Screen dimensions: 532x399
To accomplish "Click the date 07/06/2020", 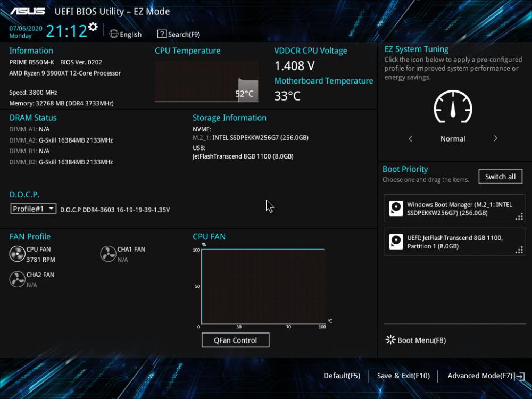I will click(26, 29).
